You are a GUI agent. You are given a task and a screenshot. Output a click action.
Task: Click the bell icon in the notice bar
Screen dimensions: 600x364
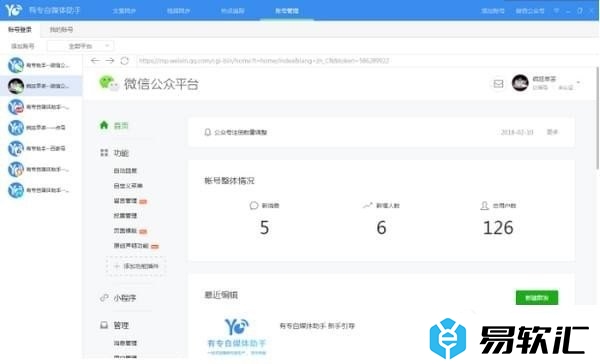point(207,132)
